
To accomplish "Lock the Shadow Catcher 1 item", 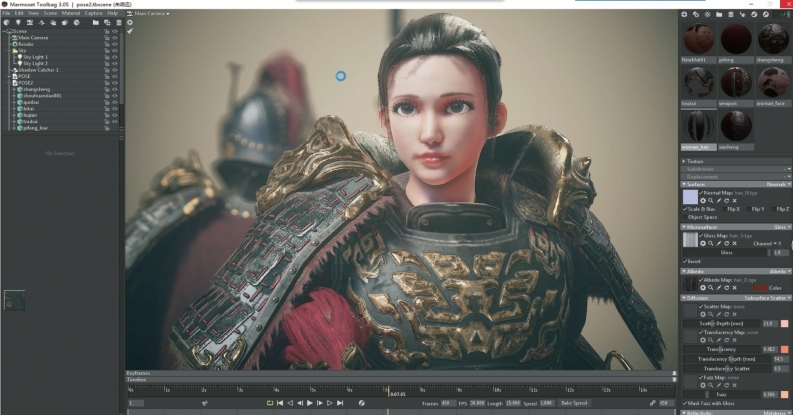I will coord(107,70).
